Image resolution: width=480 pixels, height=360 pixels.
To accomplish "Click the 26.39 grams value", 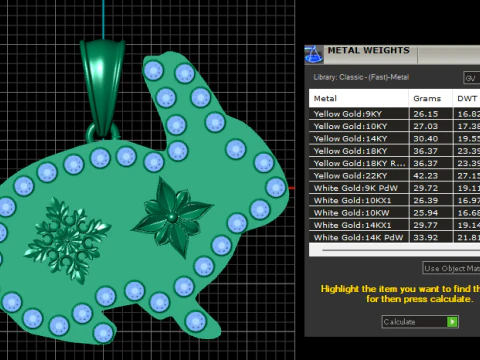I will (426, 200).
